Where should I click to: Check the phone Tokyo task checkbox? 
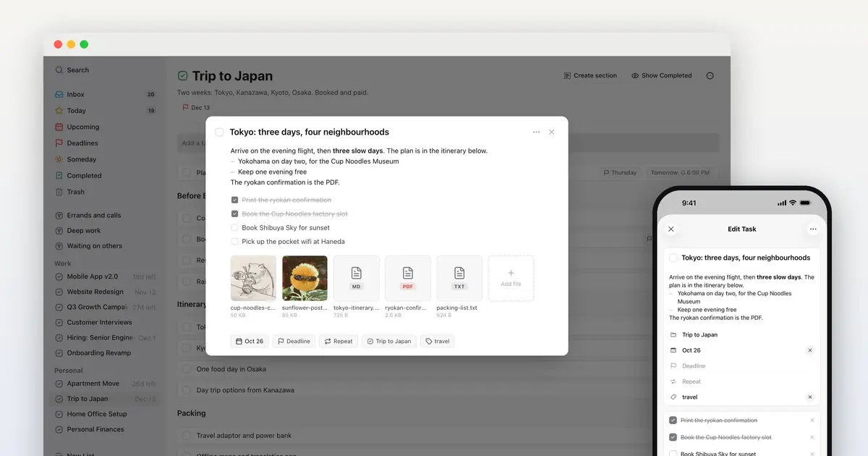673,258
